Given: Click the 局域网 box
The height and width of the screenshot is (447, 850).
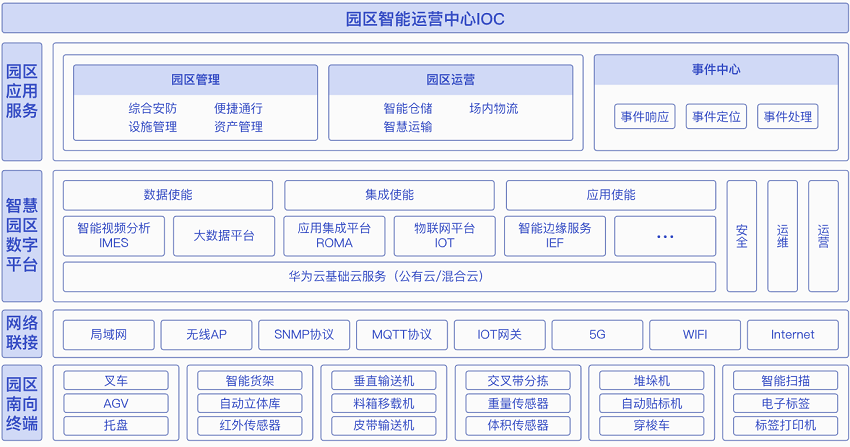Looking at the screenshot, I should (109, 335).
